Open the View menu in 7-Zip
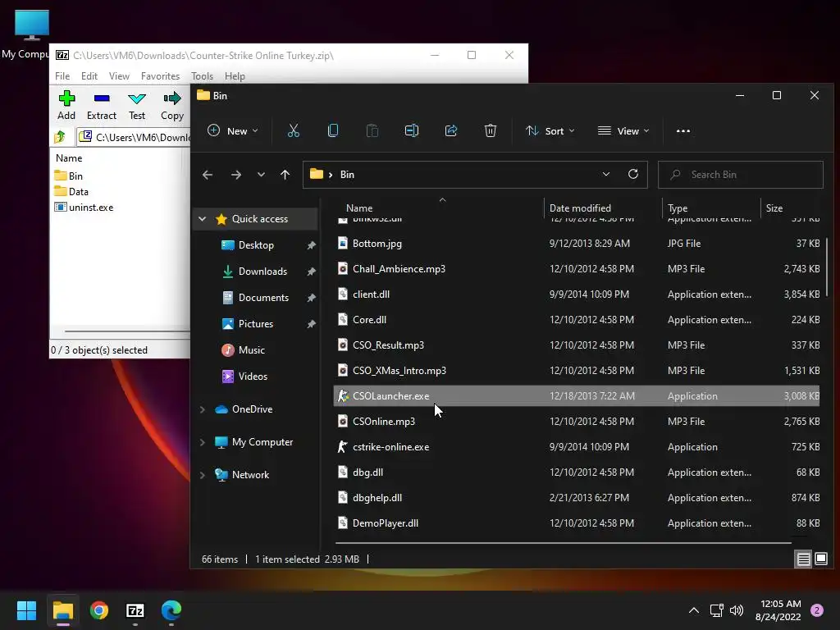The height and width of the screenshot is (630, 840). click(x=119, y=76)
